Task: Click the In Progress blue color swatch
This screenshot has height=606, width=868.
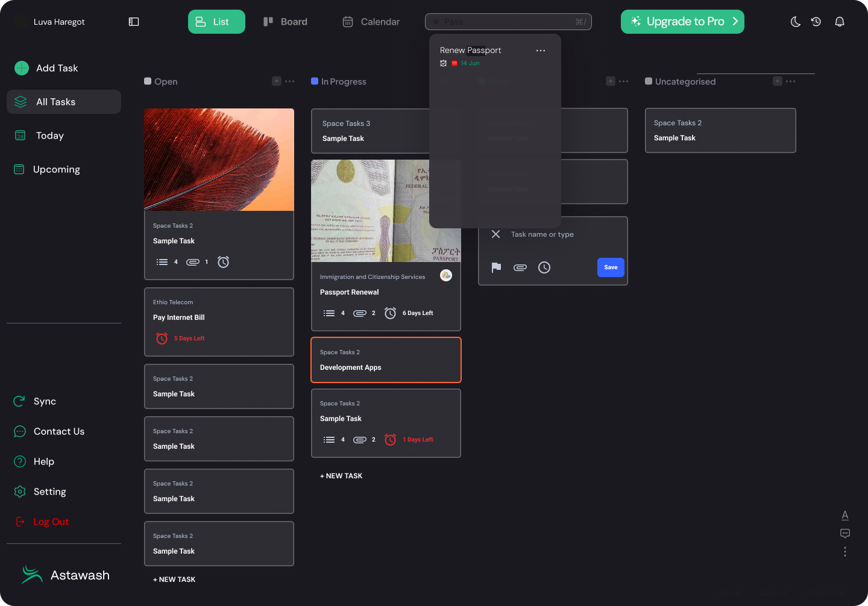Action: click(315, 81)
